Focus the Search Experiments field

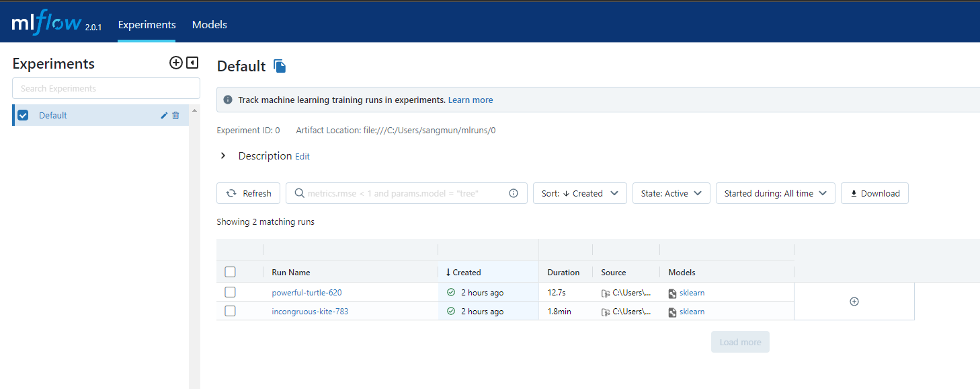[x=106, y=88]
